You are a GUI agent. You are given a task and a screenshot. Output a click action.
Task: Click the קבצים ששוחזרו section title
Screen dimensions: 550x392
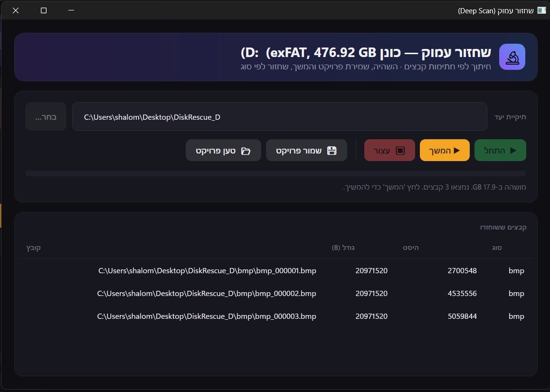point(503,227)
